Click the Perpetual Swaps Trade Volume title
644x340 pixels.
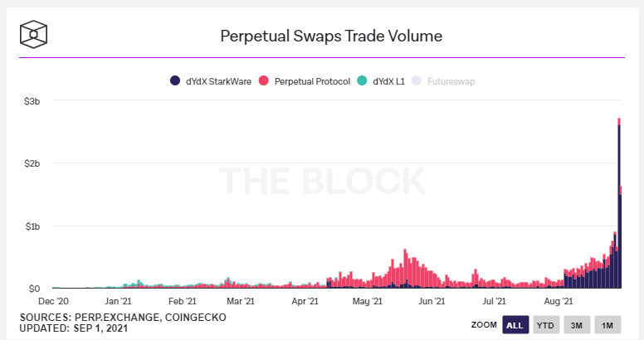click(x=331, y=36)
